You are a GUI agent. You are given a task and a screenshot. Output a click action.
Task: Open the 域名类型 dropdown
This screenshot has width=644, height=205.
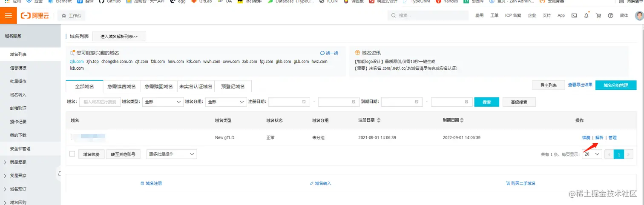point(163,102)
